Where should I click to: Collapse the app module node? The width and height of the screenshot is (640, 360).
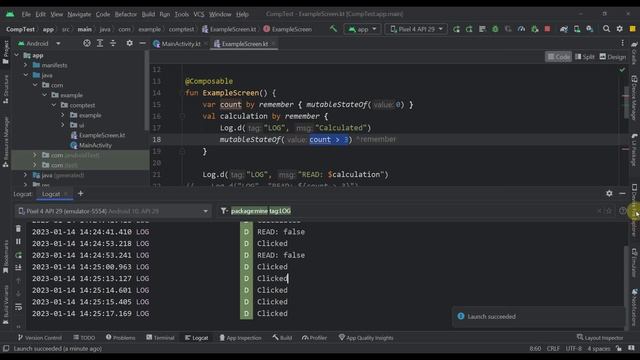click(17, 55)
